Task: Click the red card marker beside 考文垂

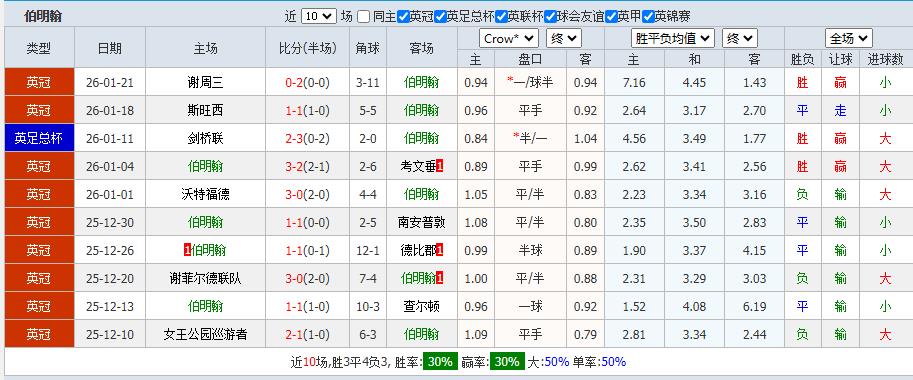Action: point(440,166)
